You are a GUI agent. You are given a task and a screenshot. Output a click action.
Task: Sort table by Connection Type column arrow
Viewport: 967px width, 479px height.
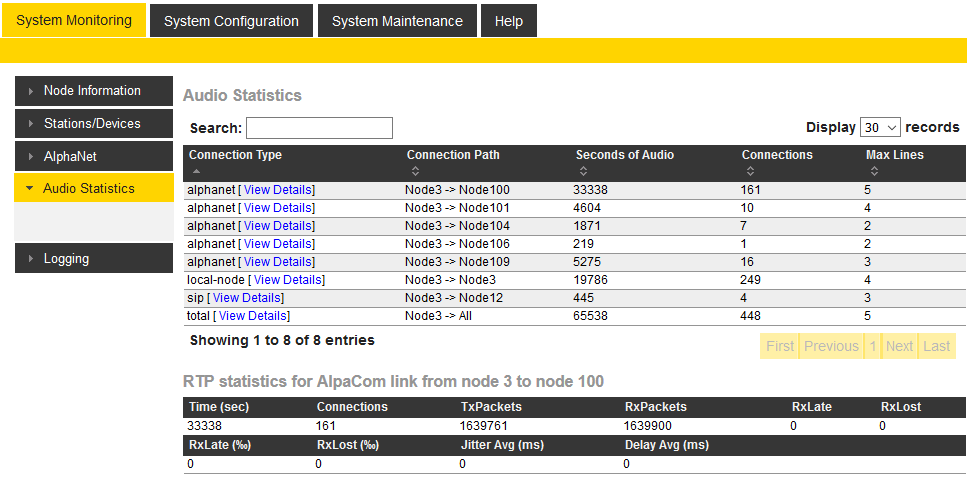coord(195,171)
